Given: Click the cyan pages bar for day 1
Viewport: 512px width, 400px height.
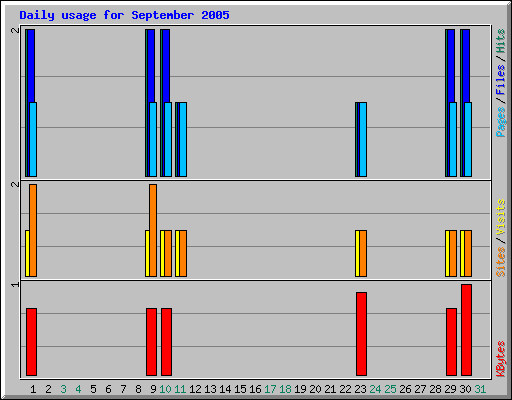Looking at the screenshot, I should tap(33, 139).
